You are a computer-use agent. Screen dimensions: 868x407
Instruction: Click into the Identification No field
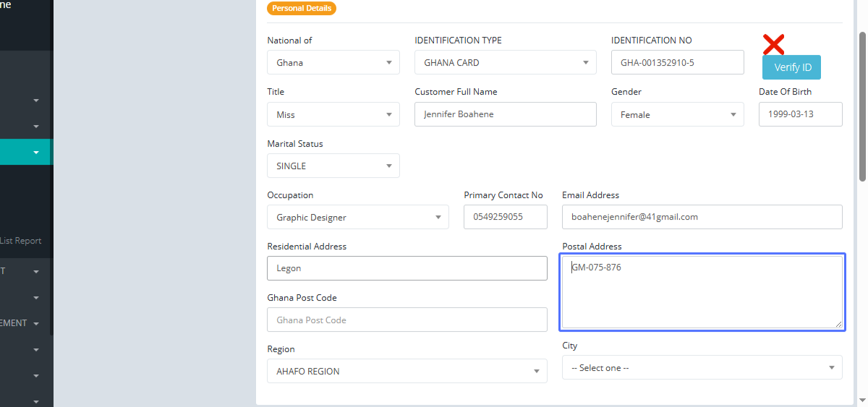[677, 63]
